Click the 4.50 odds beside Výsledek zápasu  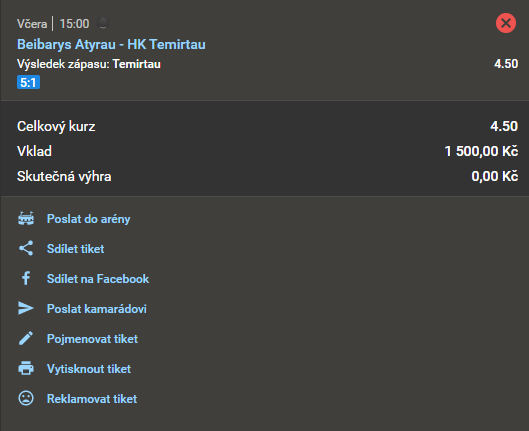(x=506, y=64)
